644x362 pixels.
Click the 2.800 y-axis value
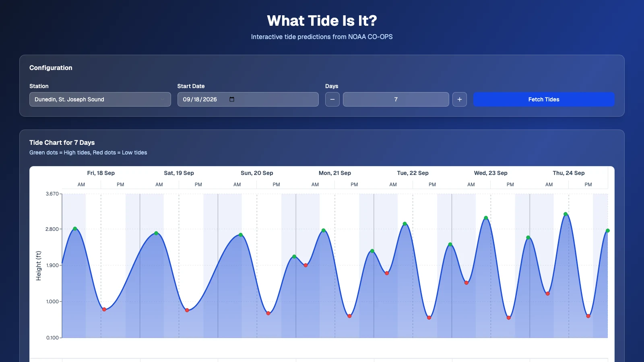click(x=52, y=229)
